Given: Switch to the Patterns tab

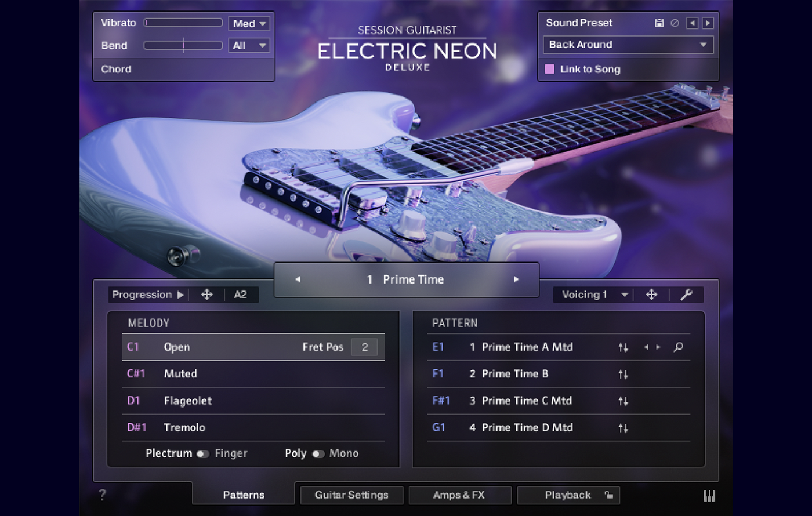Looking at the screenshot, I should (x=244, y=495).
